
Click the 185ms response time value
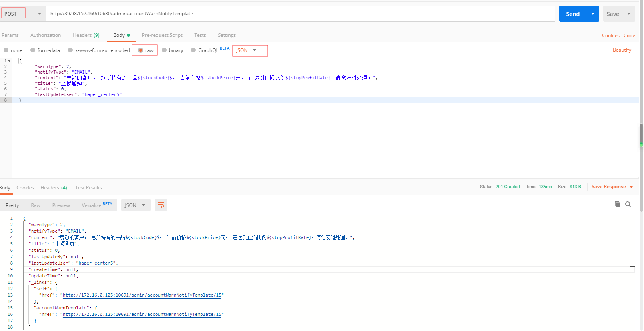545,187
